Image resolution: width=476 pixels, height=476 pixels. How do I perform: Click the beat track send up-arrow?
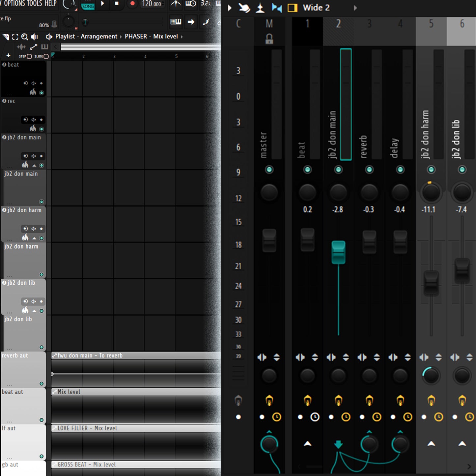307,444
